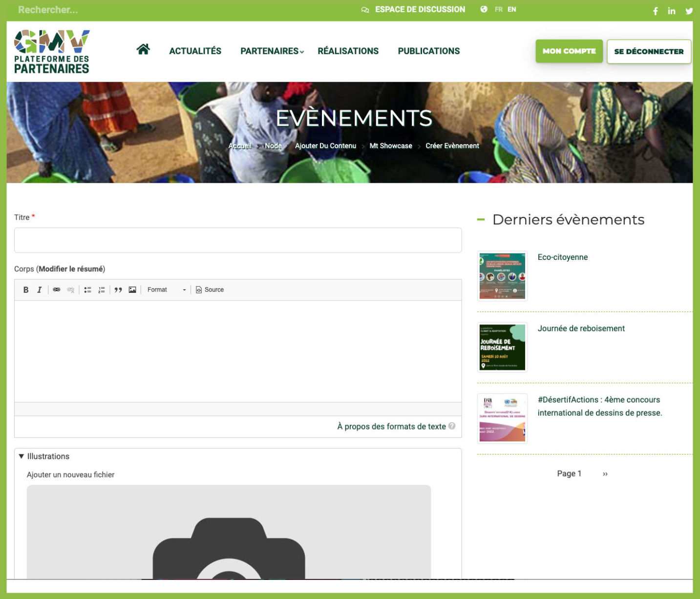This screenshot has height=599, width=700.
Task: Click the Titre input field
Action: (x=238, y=240)
